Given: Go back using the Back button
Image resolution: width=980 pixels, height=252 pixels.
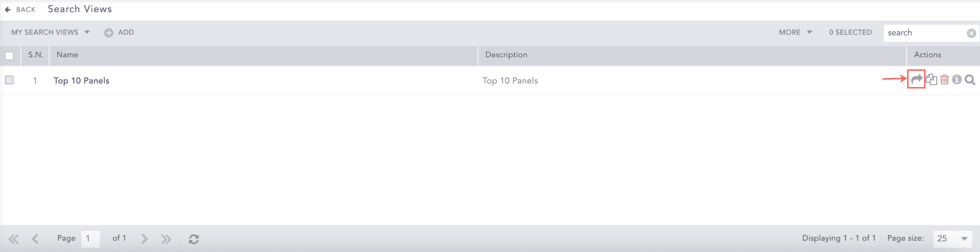Looking at the screenshot, I should [x=21, y=10].
